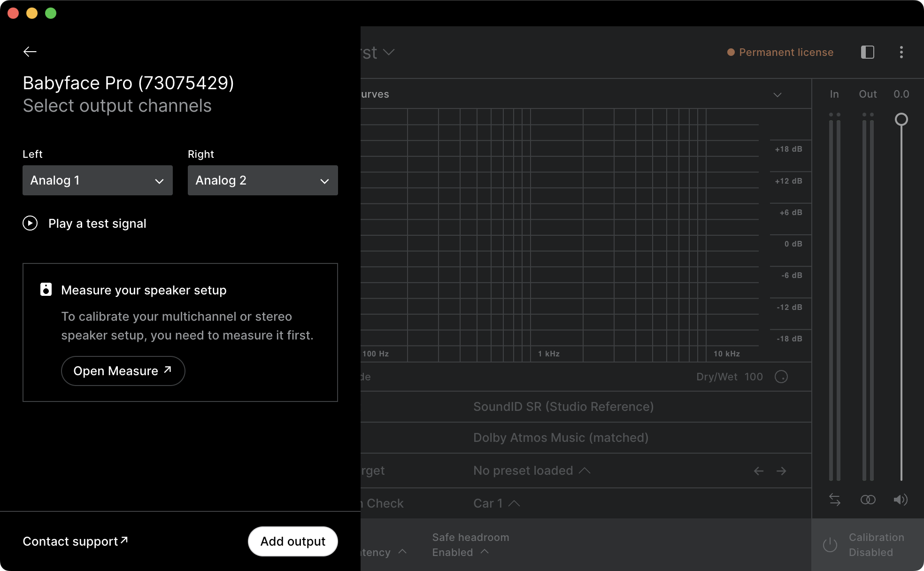Expand the Car 1 selector

pyautogui.click(x=496, y=503)
